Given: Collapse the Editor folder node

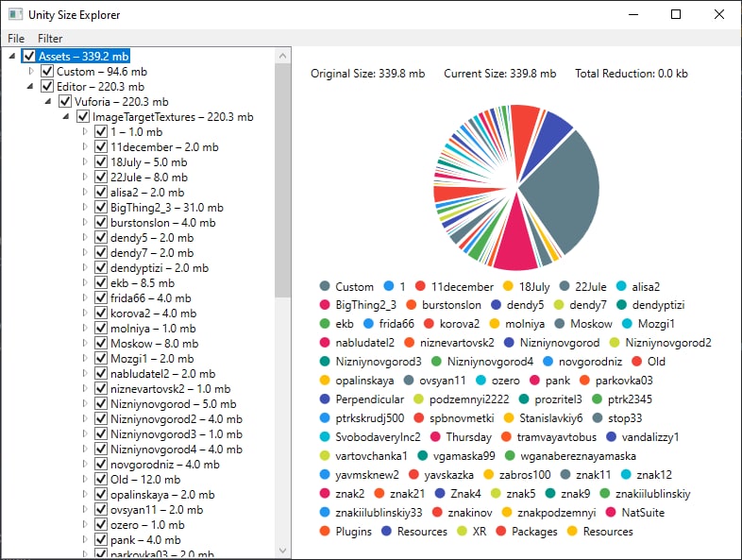Looking at the screenshot, I should (x=30, y=87).
